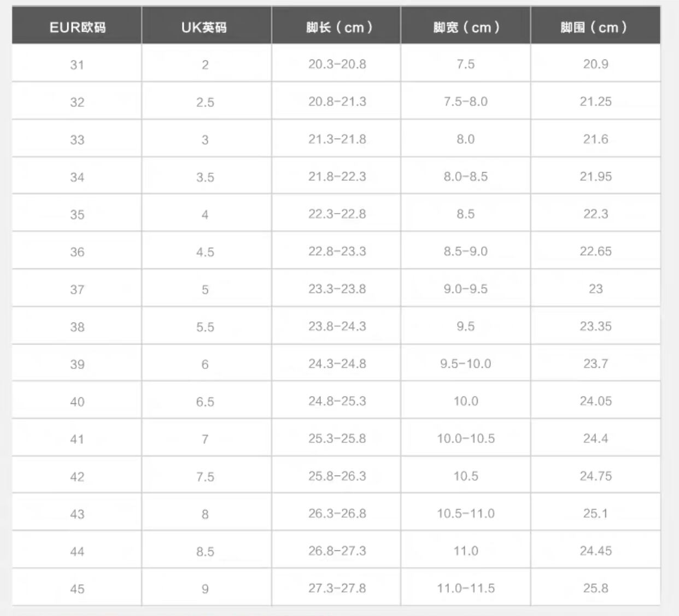Click EUR size 38 cell
The height and width of the screenshot is (616, 679).
click(x=77, y=327)
